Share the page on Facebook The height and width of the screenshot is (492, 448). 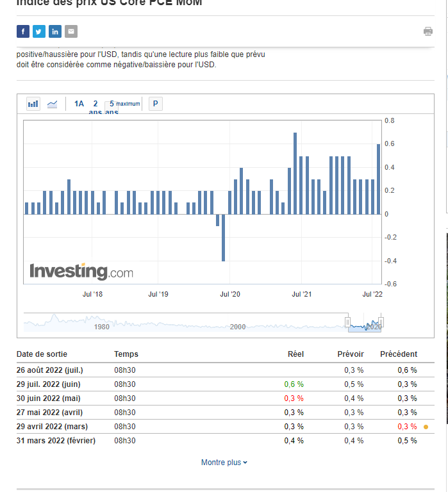23,31
